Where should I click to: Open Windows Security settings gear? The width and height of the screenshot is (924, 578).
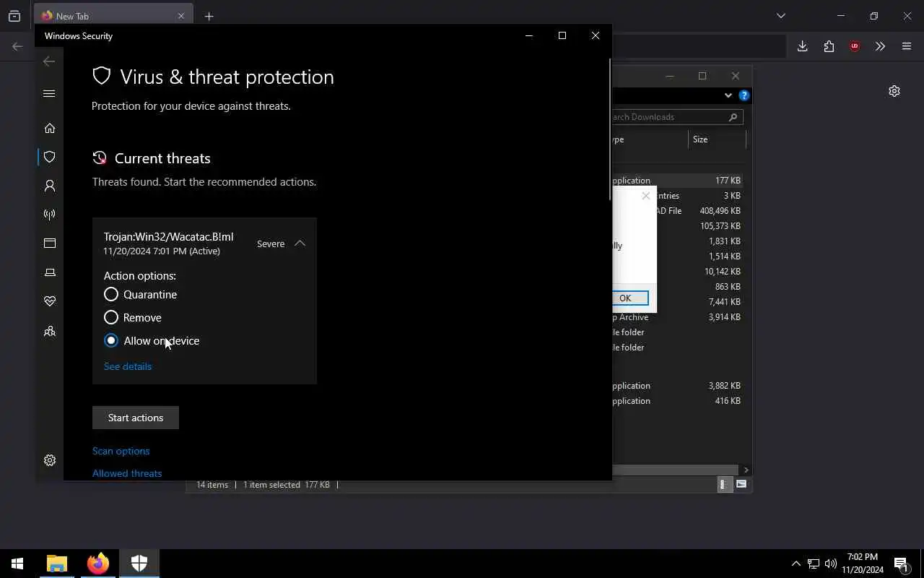50,460
